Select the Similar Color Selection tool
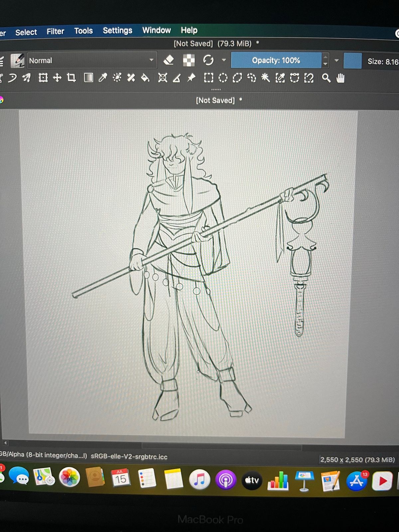 point(280,78)
